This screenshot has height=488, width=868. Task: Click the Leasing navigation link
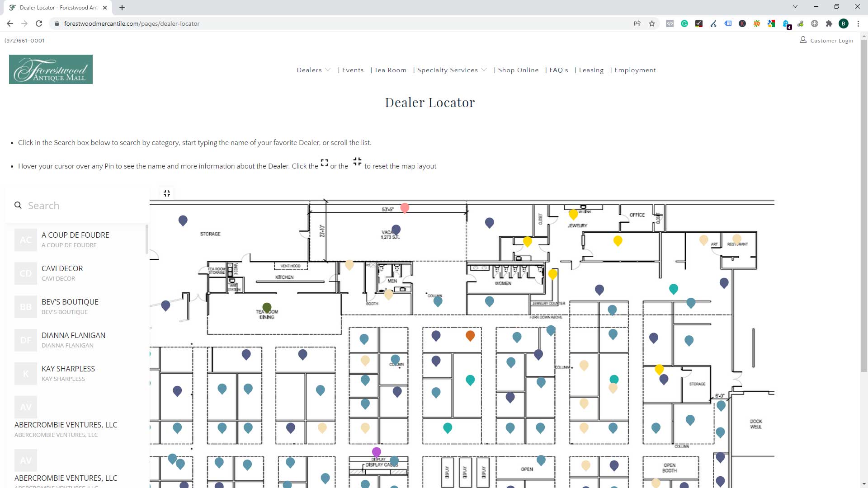[x=591, y=70]
